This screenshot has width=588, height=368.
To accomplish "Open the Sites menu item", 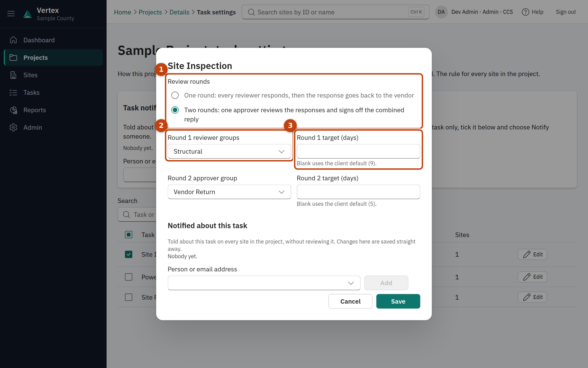I will tap(53, 75).
